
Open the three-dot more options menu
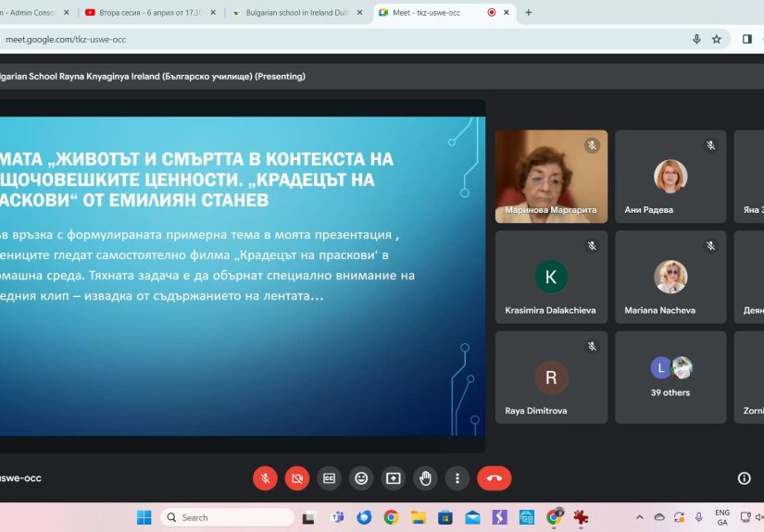point(457,478)
